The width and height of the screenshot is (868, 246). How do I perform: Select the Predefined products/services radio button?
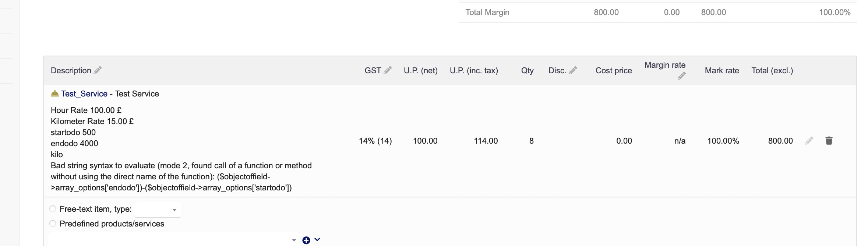(x=53, y=224)
